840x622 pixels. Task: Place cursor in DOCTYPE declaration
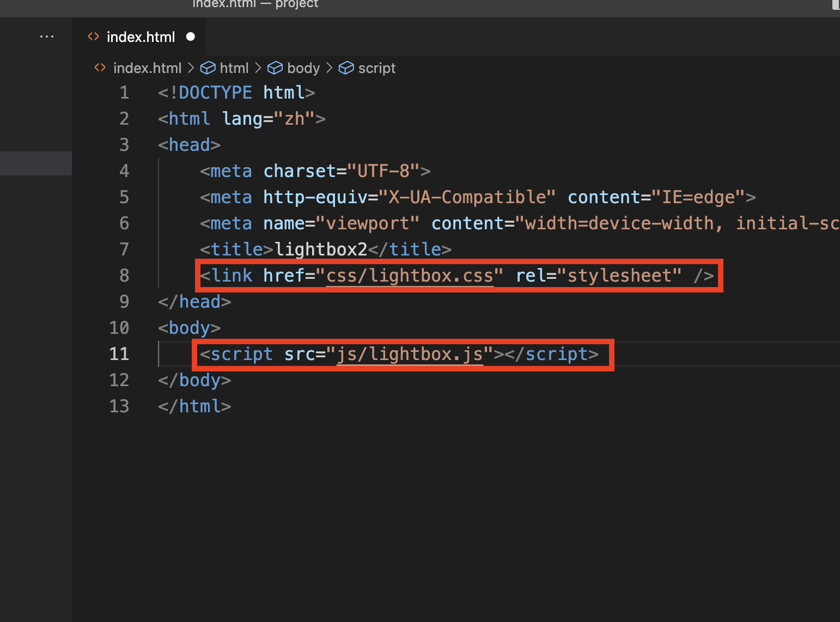(x=236, y=93)
